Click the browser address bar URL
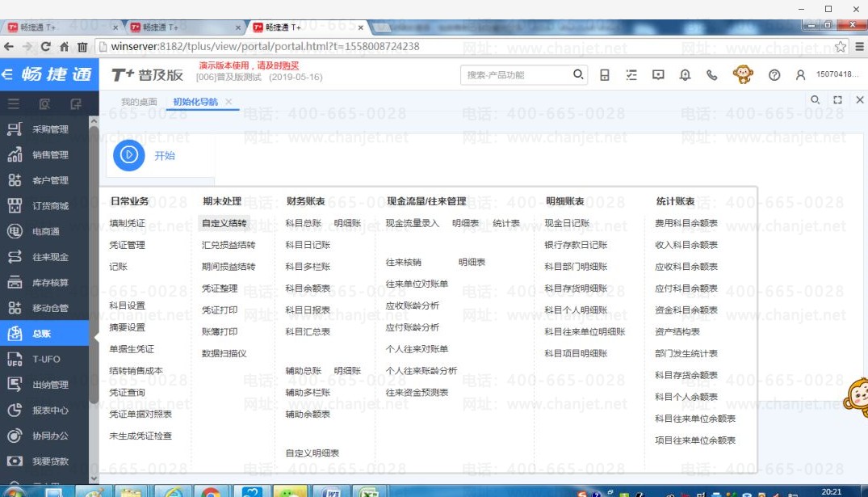Image resolution: width=868 pixels, height=497 pixels. 265,47
